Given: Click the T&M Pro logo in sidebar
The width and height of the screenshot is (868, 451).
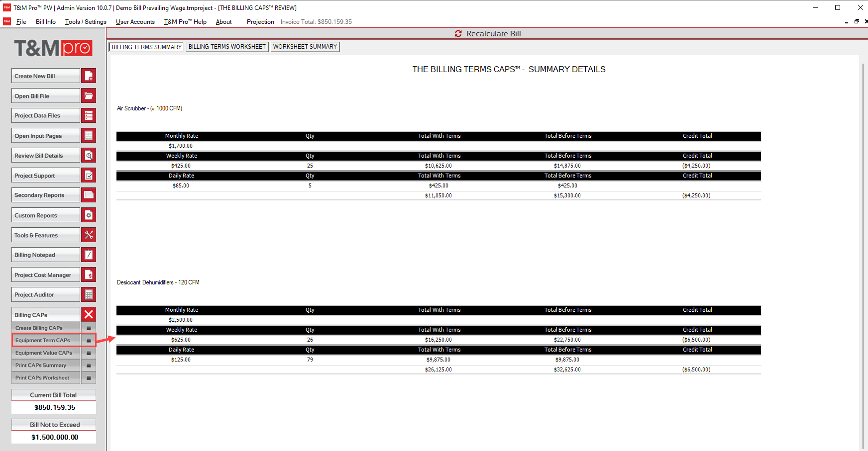Looking at the screenshot, I should pos(53,48).
